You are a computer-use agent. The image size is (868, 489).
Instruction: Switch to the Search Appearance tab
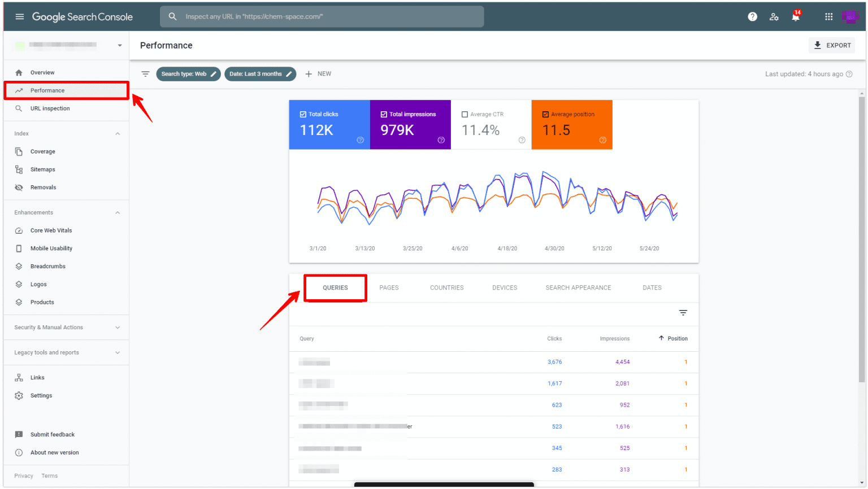click(x=578, y=288)
